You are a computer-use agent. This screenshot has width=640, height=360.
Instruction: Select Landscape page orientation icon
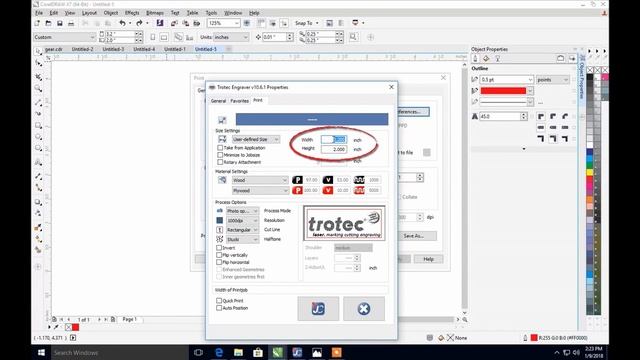click(164, 37)
